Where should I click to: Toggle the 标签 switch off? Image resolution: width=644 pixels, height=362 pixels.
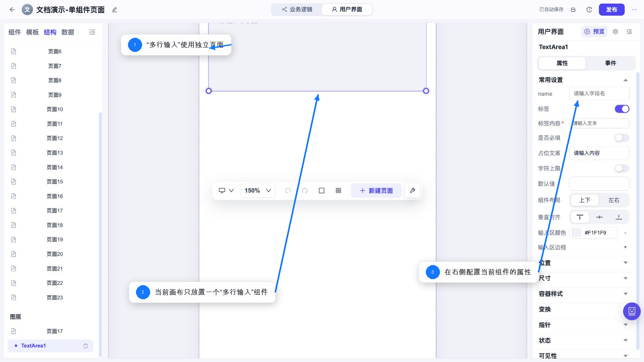click(622, 109)
